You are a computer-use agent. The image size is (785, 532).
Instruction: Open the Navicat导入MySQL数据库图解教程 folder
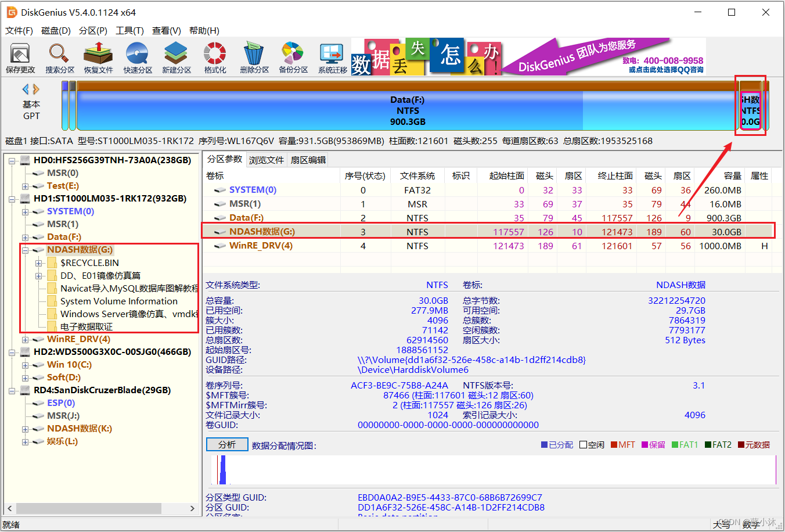pos(129,288)
